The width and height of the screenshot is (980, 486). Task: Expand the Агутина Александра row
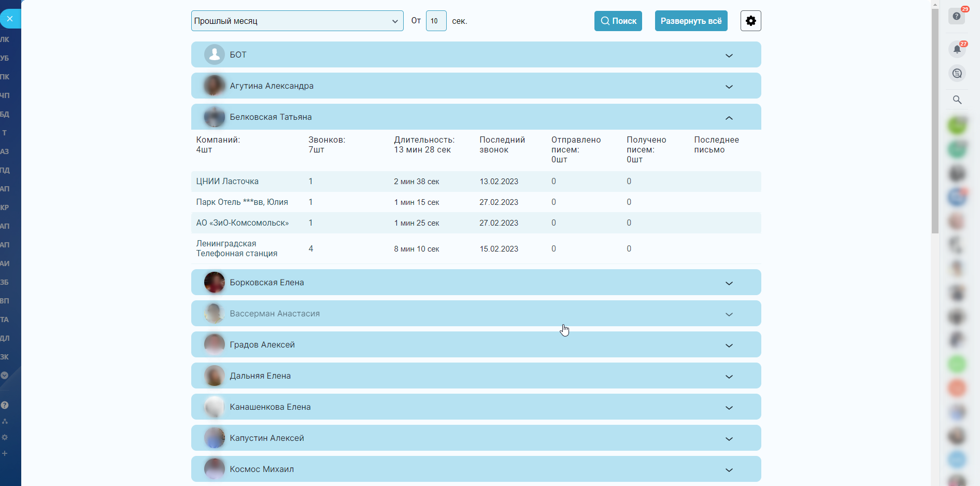coord(729,87)
